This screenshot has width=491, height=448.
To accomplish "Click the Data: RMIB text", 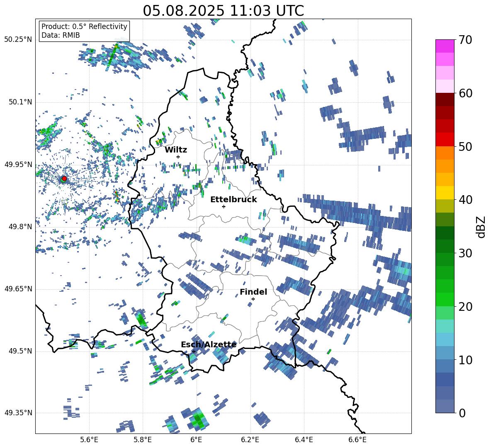I will point(61,35).
